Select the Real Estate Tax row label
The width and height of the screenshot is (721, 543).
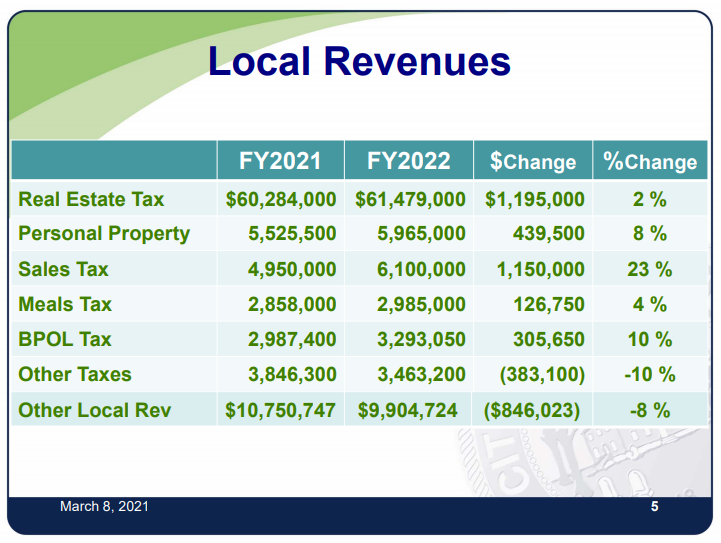[x=91, y=199]
